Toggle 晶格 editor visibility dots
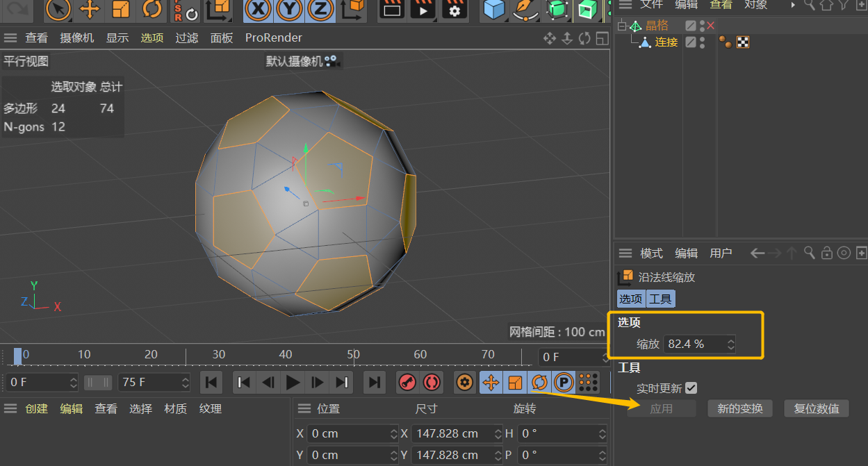The width and height of the screenshot is (868, 466). (x=702, y=26)
